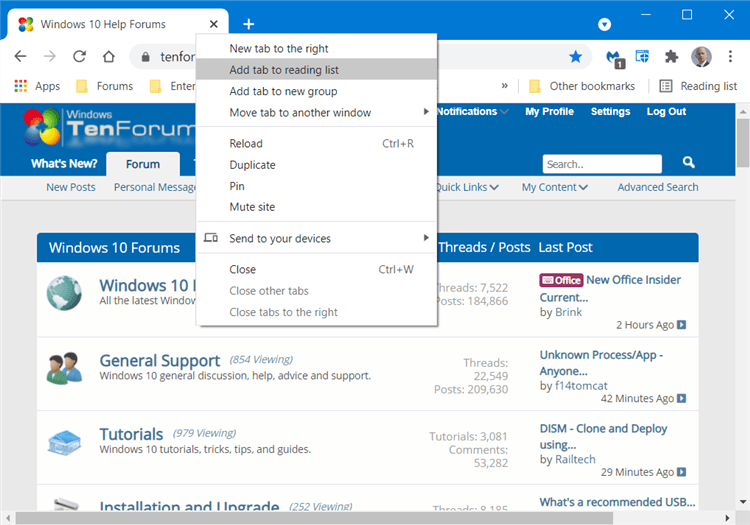Click the Log Out link

pos(666,111)
